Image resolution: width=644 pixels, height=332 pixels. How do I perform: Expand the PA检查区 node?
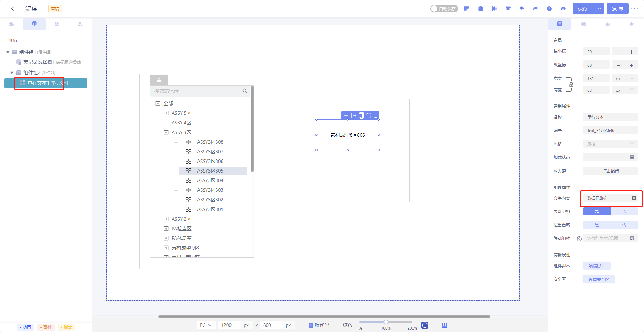pyautogui.click(x=166, y=229)
